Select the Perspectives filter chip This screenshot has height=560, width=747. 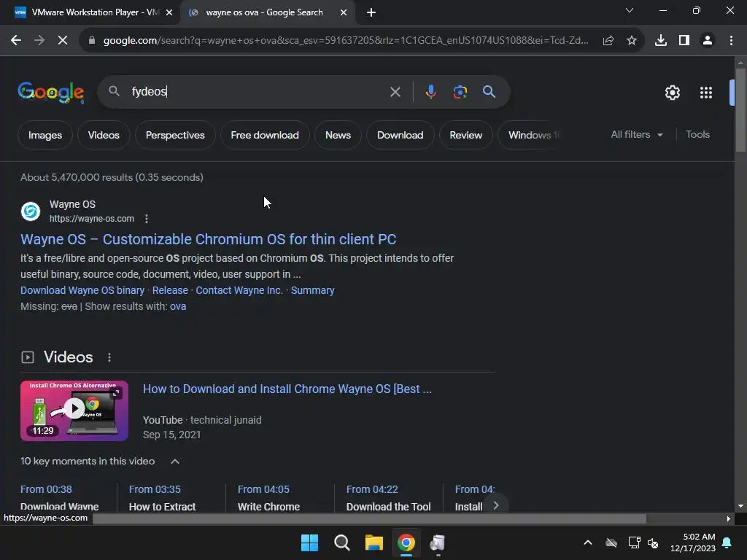(x=175, y=135)
